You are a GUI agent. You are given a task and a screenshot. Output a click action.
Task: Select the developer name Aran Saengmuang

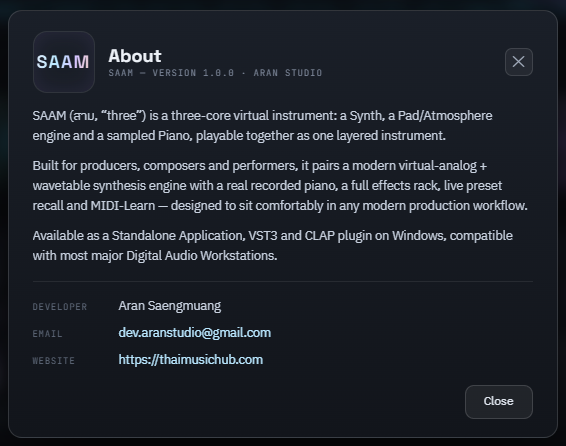click(x=170, y=306)
